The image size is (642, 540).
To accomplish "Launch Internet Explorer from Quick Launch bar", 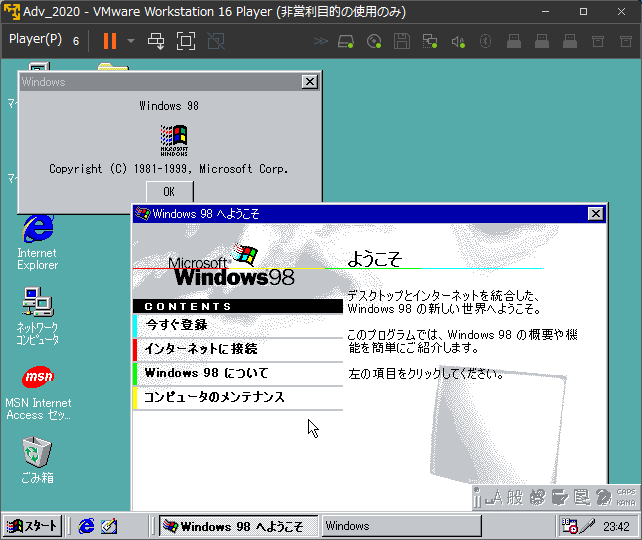I will coord(86,526).
